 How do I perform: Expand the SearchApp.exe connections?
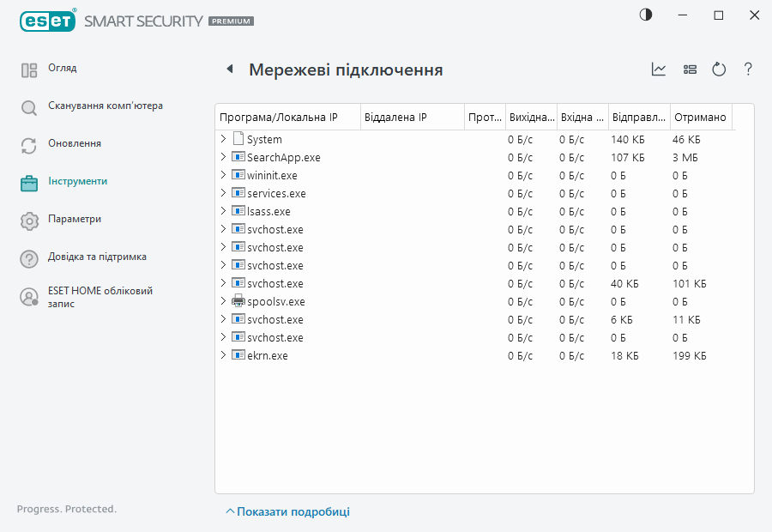223,157
